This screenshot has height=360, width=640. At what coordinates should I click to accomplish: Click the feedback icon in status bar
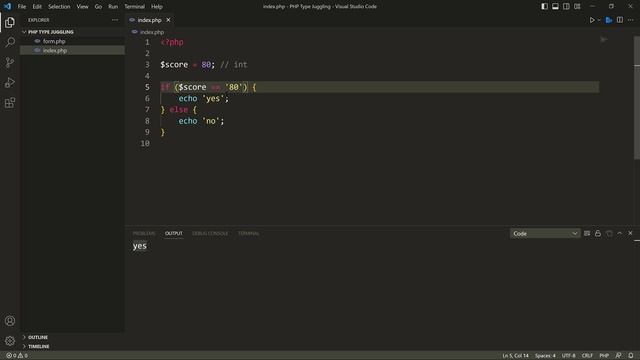click(618, 356)
